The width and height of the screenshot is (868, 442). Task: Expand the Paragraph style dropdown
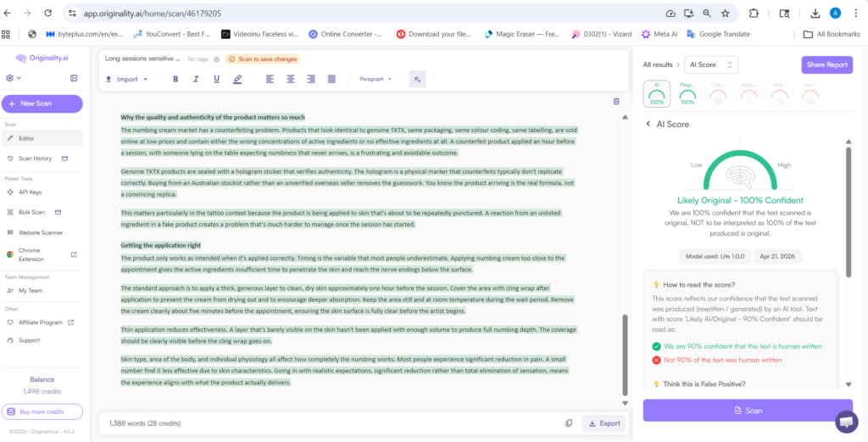(376, 79)
